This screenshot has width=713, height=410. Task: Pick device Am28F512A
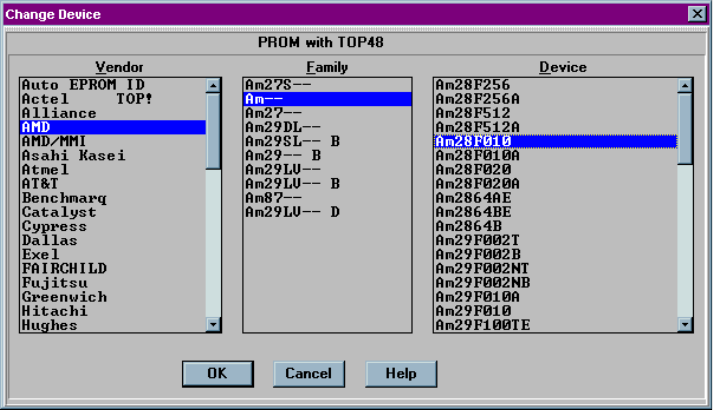pyautogui.click(x=556, y=127)
